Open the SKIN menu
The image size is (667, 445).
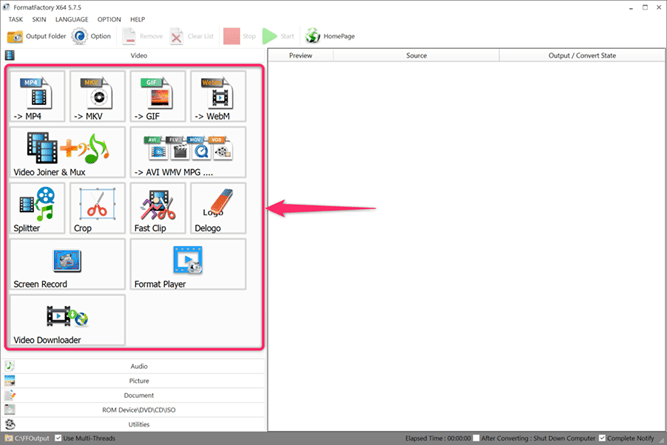coord(39,20)
